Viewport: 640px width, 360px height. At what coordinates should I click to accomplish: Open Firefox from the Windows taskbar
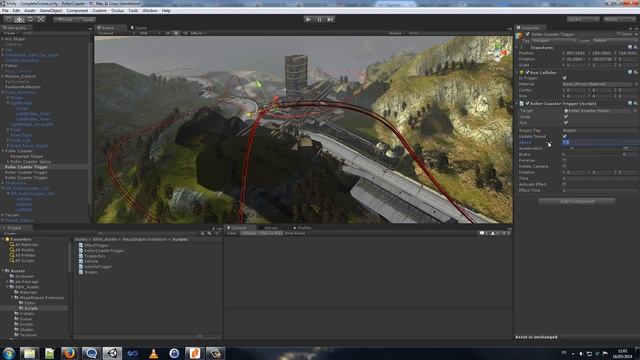coord(69,353)
